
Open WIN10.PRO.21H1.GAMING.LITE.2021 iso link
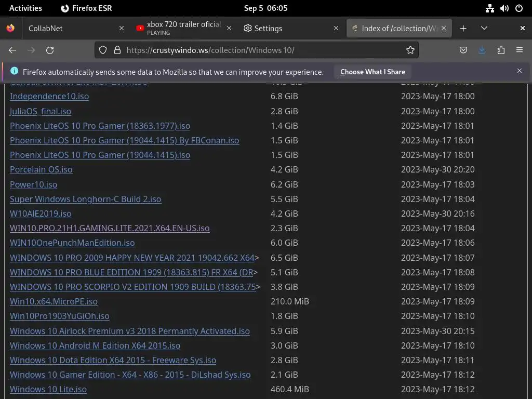pos(110,228)
